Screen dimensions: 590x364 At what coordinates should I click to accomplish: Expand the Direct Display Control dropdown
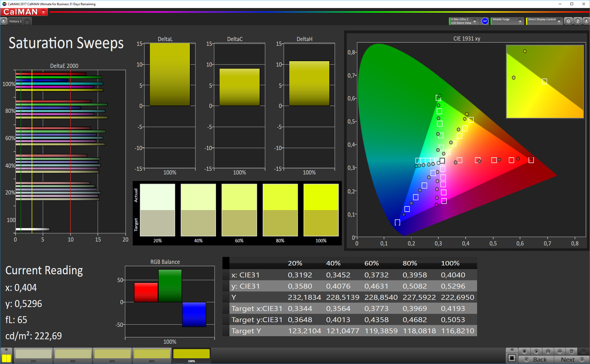pyautogui.click(x=559, y=21)
